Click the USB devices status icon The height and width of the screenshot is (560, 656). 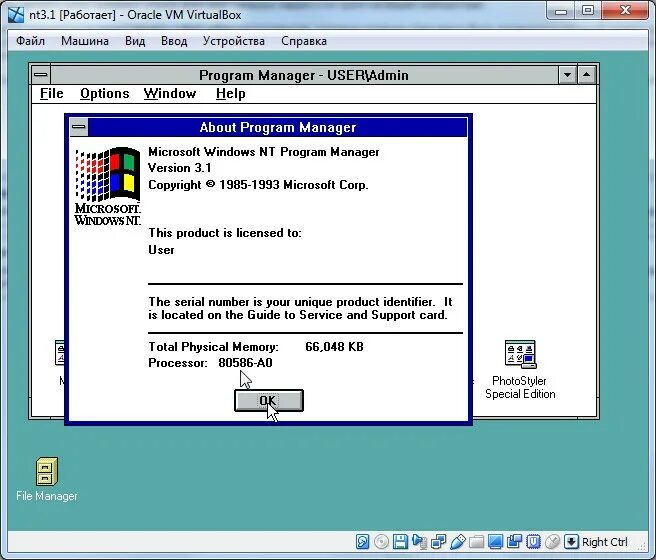coord(458,542)
